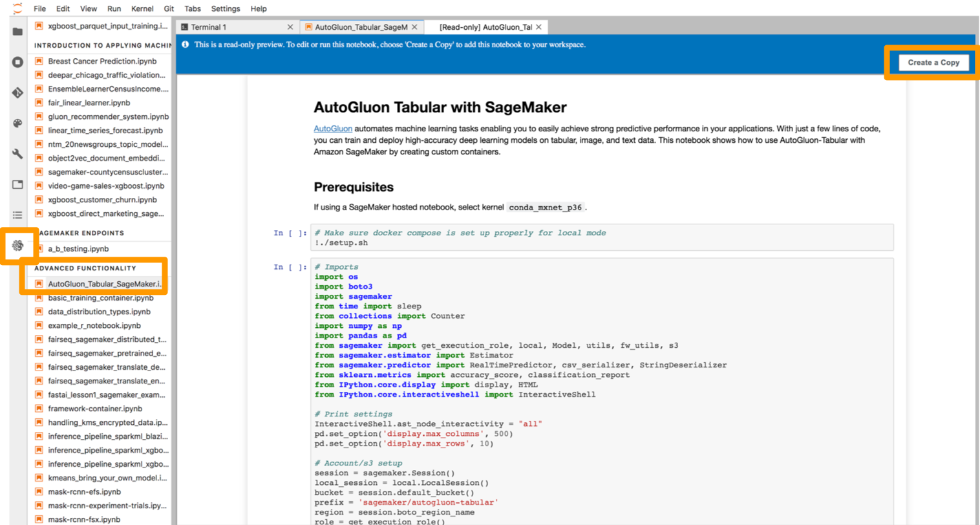Image resolution: width=980 pixels, height=525 pixels.
Task: Open the Help menu
Action: click(x=259, y=8)
